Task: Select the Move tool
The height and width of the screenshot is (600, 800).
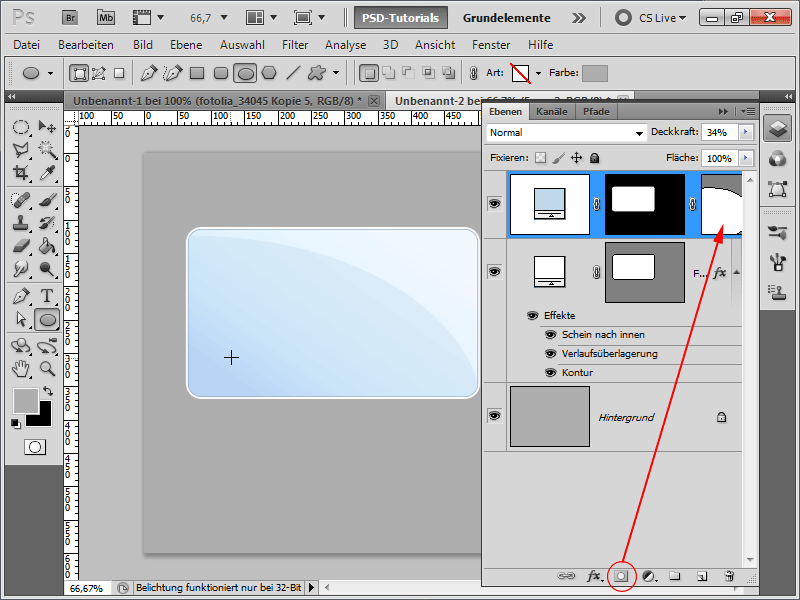Action: tap(47, 127)
